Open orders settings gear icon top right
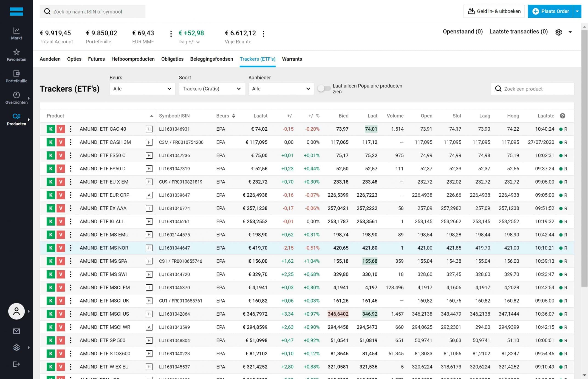The height and width of the screenshot is (379, 588). [x=558, y=32]
